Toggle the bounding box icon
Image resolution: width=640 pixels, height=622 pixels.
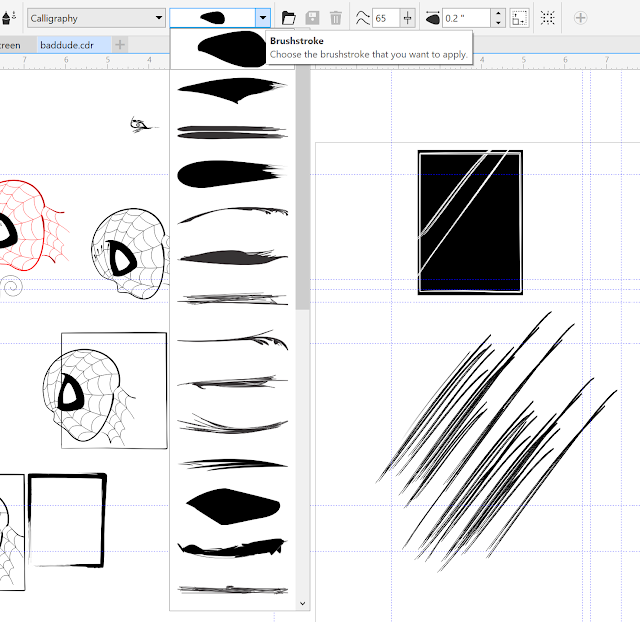(547, 18)
